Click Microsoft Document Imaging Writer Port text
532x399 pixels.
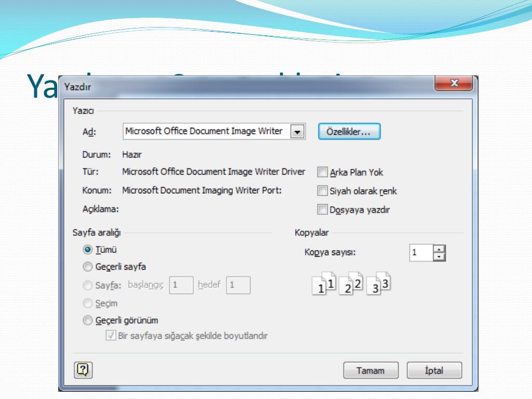[202, 190]
